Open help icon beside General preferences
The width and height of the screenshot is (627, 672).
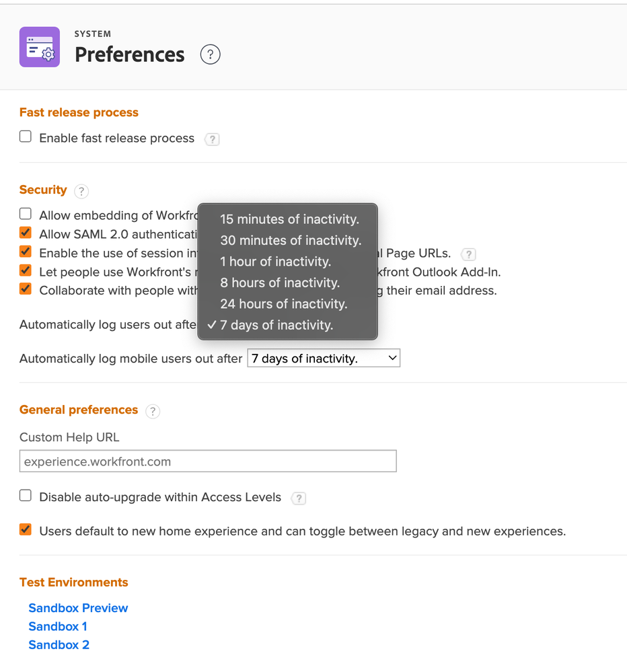tap(153, 411)
